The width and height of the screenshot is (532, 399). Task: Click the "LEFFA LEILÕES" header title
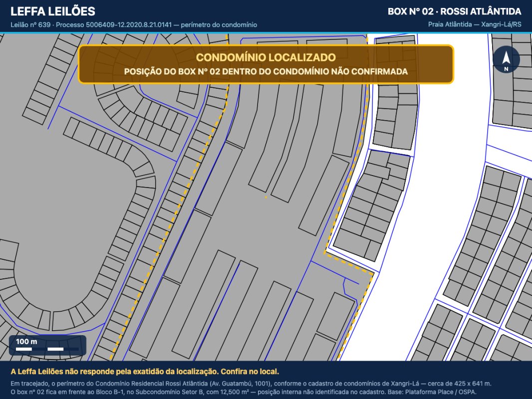tap(53, 11)
